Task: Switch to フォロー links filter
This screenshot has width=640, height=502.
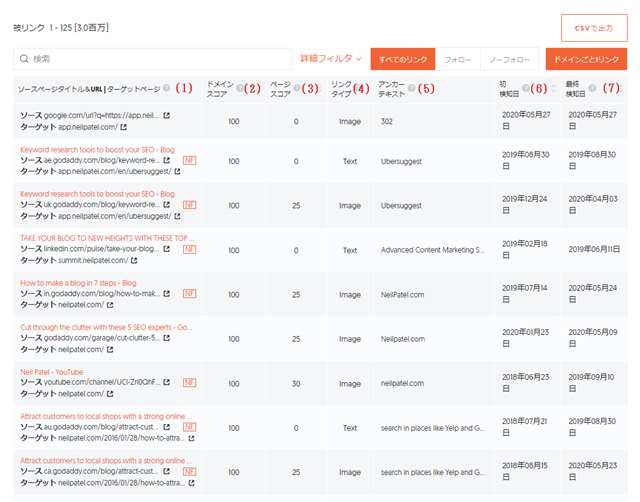Action: [457, 59]
